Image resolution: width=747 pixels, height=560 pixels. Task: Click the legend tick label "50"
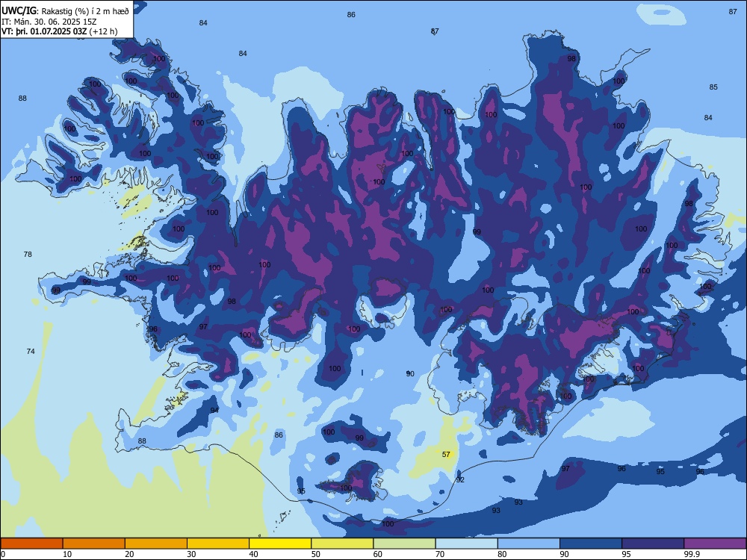[315, 554]
